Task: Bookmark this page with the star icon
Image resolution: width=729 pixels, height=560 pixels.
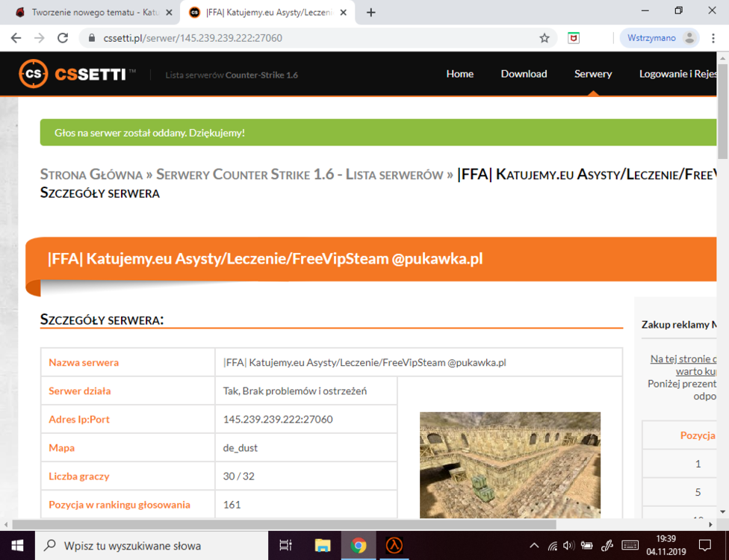Action: tap(545, 38)
